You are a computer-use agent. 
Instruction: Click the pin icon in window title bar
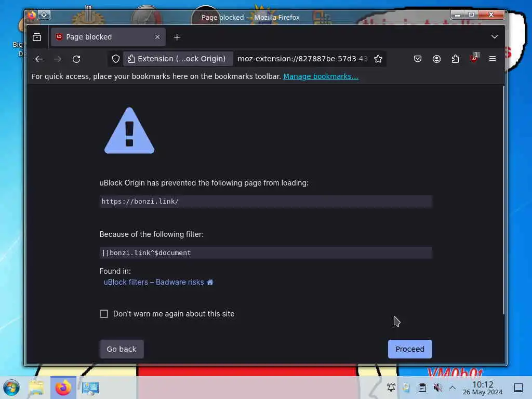[44, 15]
